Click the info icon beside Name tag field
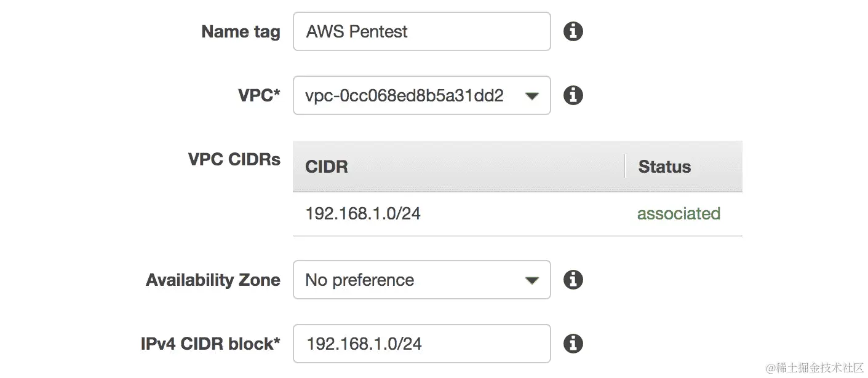The image size is (868, 378). tap(573, 31)
